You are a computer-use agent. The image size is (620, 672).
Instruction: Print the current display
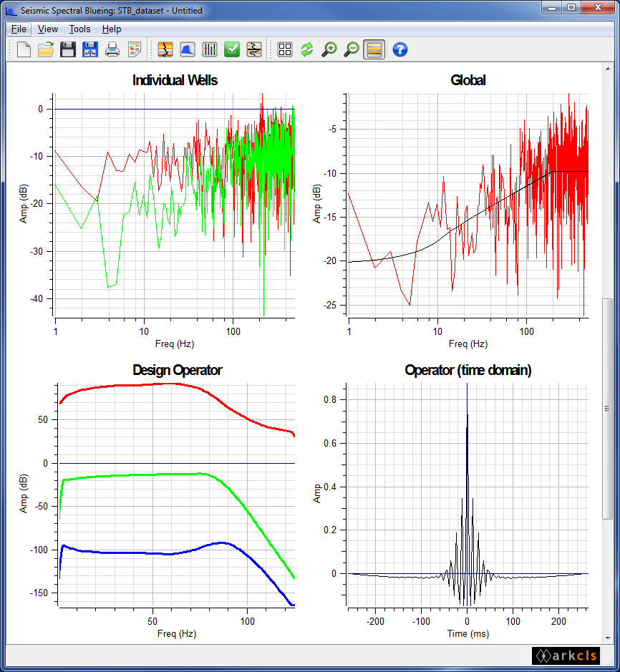click(x=112, y=49)
